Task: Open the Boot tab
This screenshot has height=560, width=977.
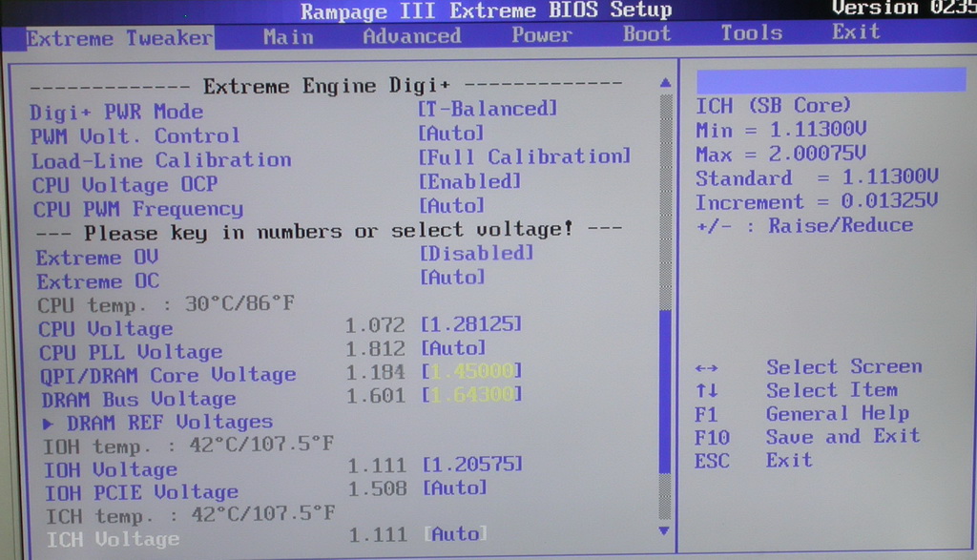Action: 647,33
